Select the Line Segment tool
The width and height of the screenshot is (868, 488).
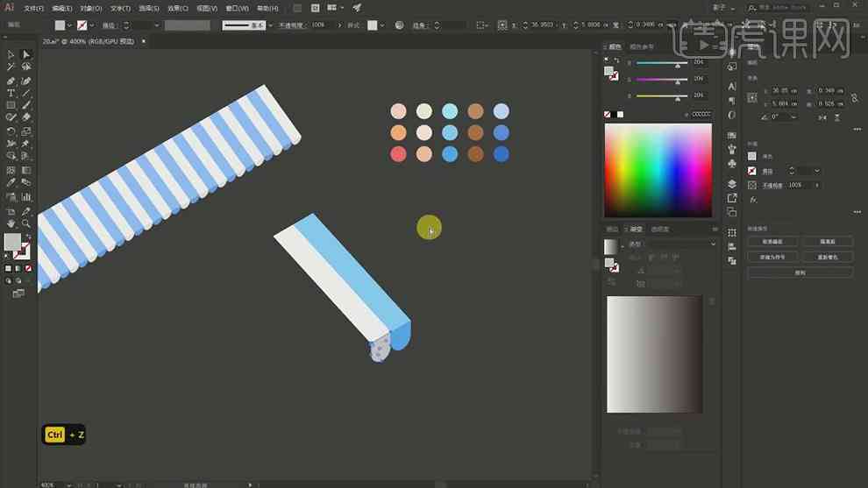tap(25, 93)
